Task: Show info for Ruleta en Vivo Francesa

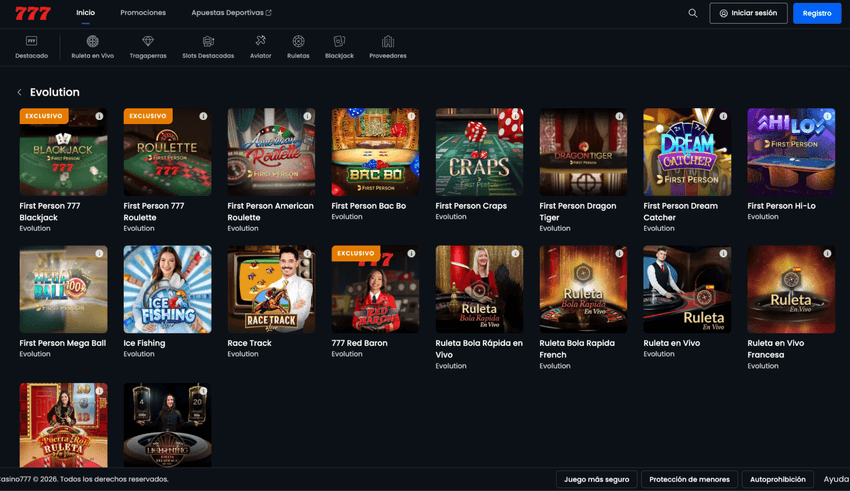Action: pos(827,253)
